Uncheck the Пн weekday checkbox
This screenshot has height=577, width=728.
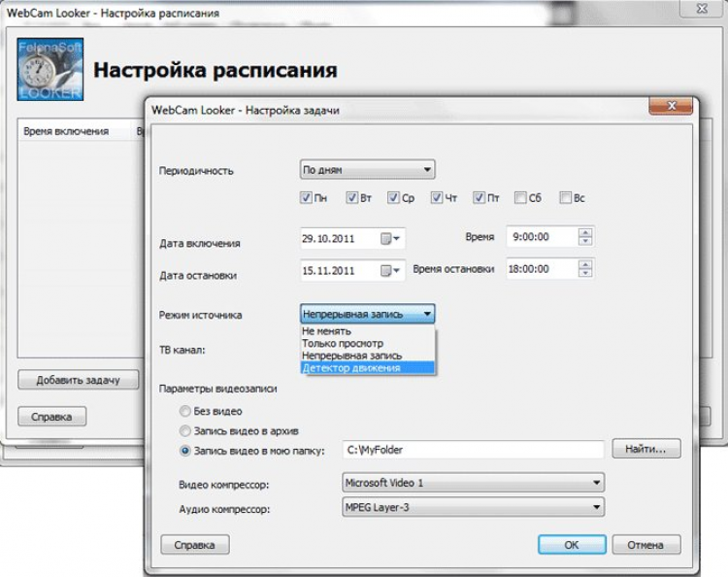306,198
